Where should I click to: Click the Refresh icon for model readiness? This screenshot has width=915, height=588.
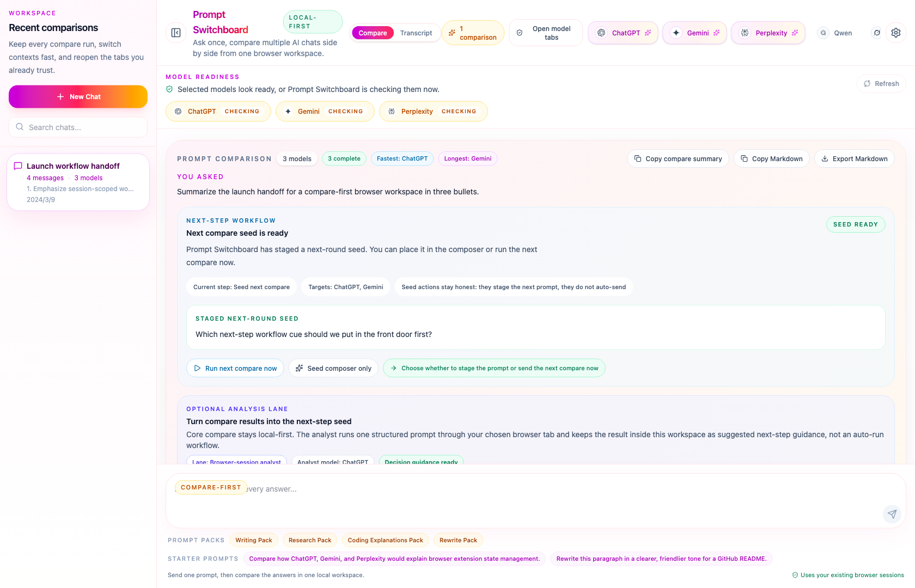point(868,83)
